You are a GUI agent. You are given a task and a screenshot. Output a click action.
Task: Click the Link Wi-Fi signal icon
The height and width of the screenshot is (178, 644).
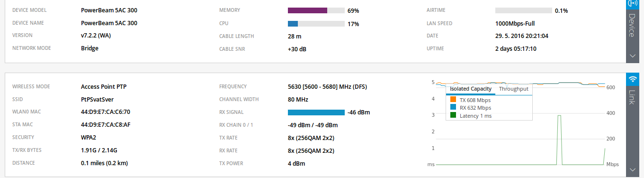tap(633, 79)
